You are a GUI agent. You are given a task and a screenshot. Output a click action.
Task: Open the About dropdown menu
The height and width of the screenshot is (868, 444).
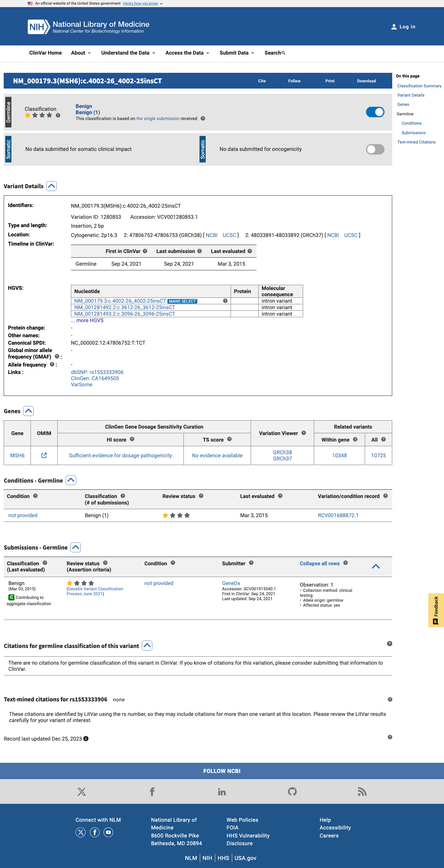click(x=81, y=53)
